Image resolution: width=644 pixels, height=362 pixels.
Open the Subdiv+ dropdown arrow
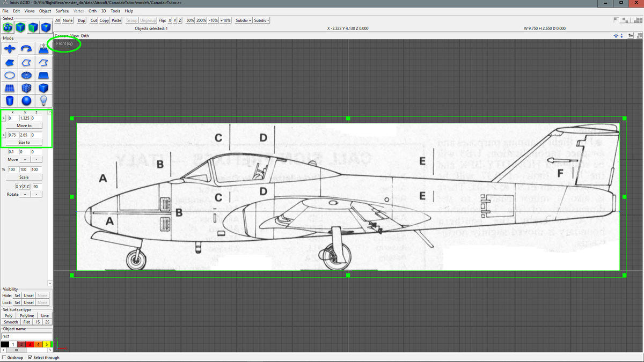pos(250,20)
